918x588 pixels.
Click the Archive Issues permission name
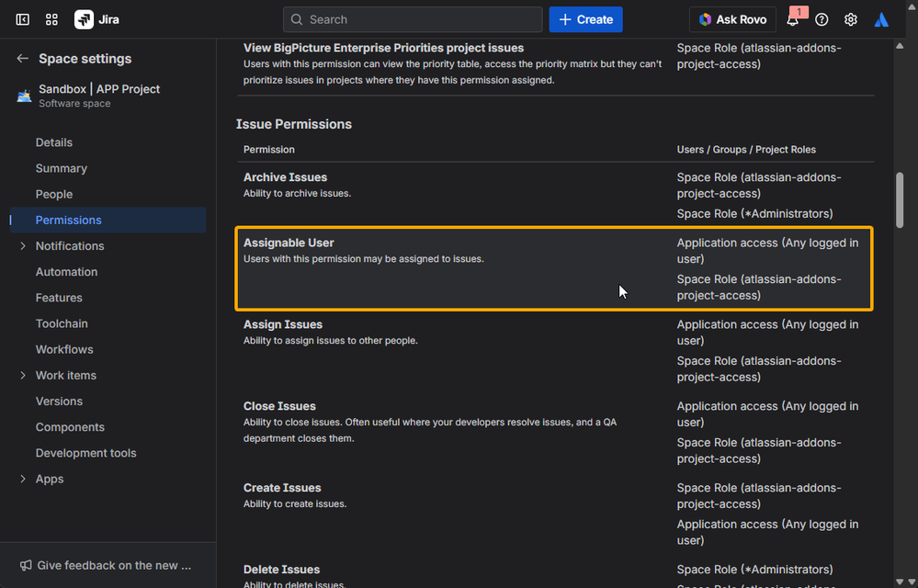[285, 177]
